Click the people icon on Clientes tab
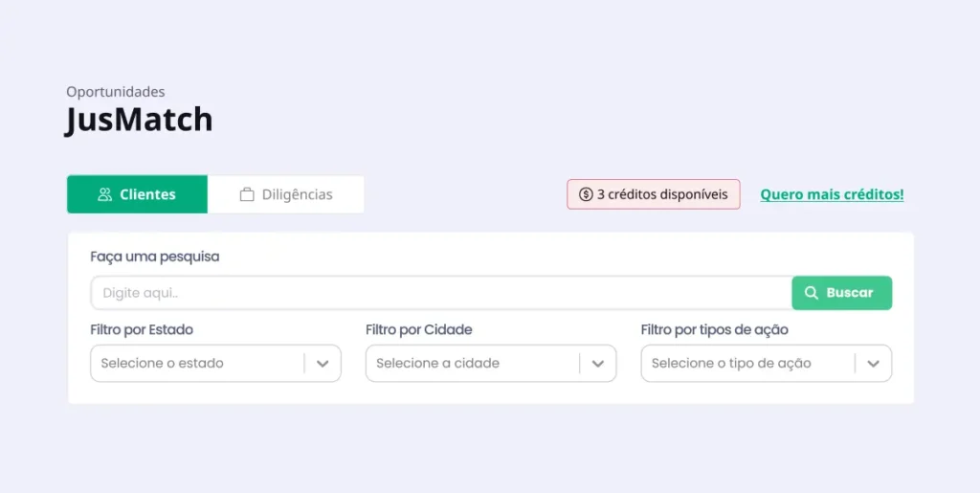Viewport: 980px width, 493px height. pyautogui.click(x=105, y=194)
